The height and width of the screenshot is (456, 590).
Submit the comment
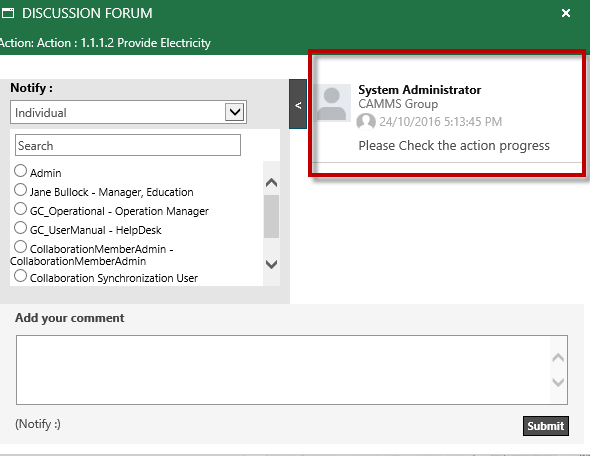tap(546, 426)
